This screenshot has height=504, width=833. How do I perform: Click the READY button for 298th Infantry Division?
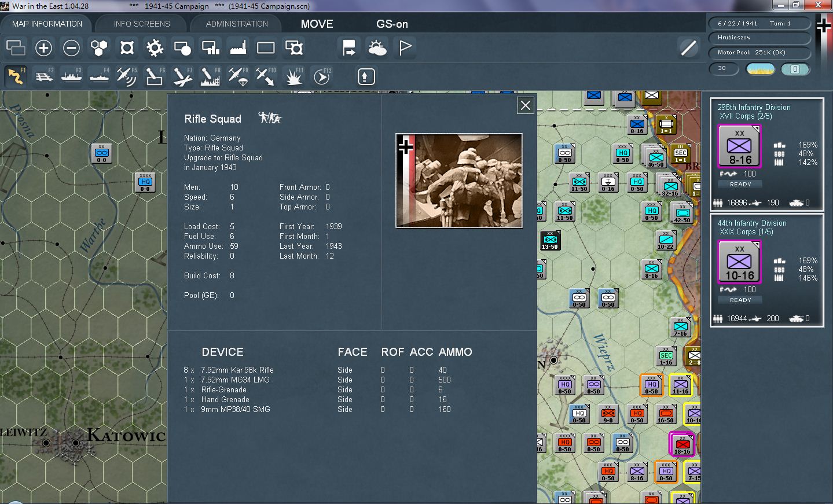click(x=740, y=184)
